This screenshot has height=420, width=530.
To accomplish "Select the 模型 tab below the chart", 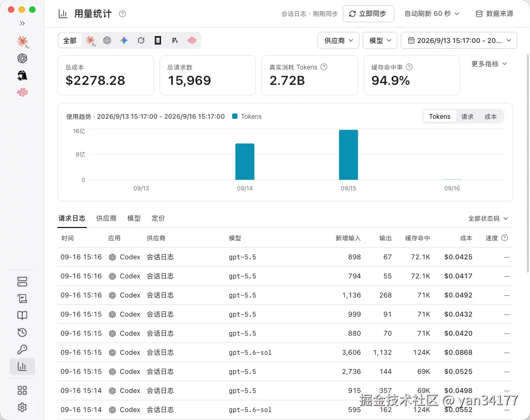I will click(134, 218).
